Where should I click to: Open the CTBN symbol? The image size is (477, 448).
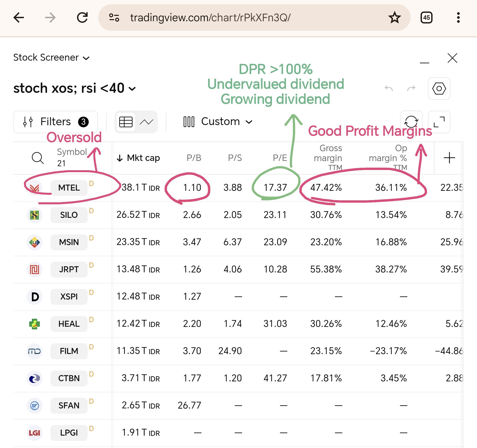pyautogui.click(x=69, y=378)
